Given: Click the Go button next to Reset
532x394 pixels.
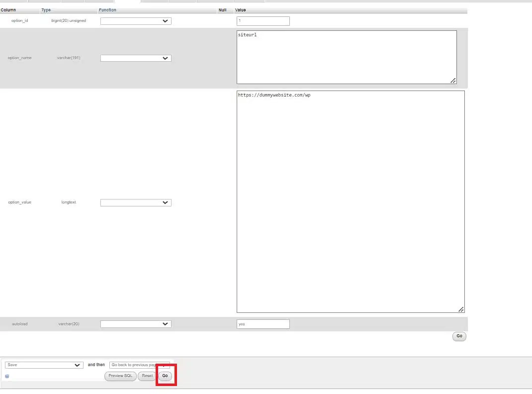Looking at the screenshot, I should (x=165, y=376).
